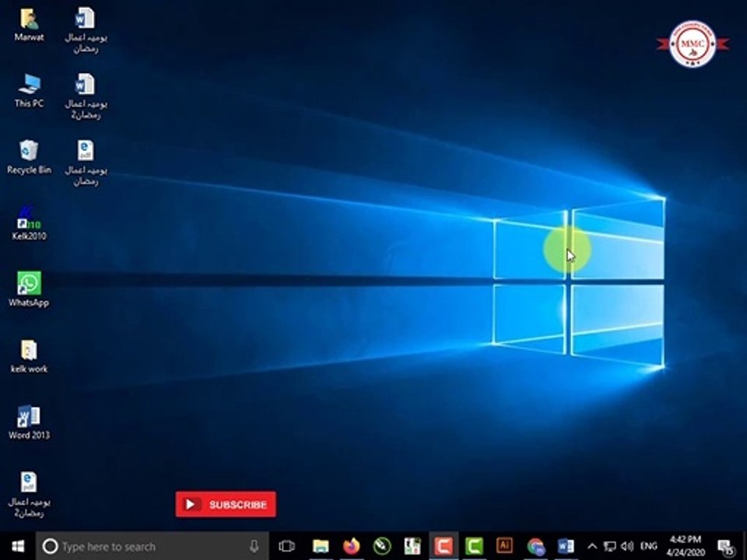Open the green CorelDRAW taskbar icon
The height and width of the screenshot is (560, 747).
(382, 546)
